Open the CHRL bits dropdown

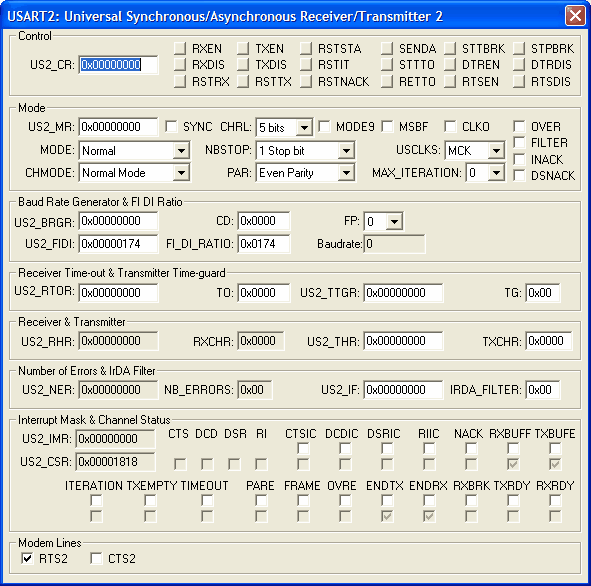point(304,127)
